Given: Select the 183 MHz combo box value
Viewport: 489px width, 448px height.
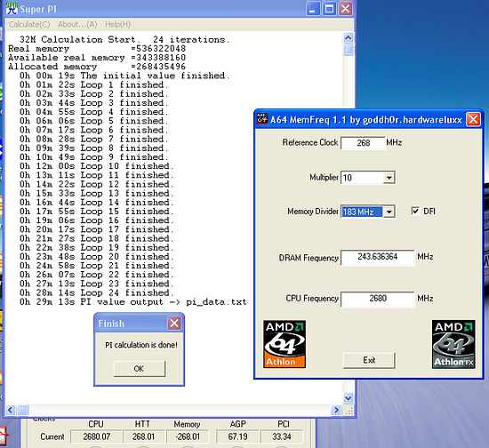Looking at the screenshot, I should pyautogui.click(x=362, y=212).
